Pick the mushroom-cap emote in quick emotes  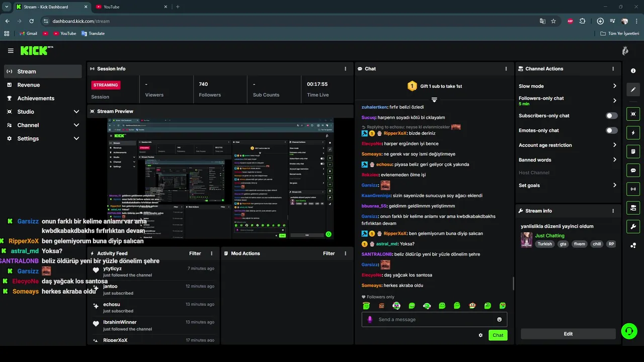pos(472,306)
